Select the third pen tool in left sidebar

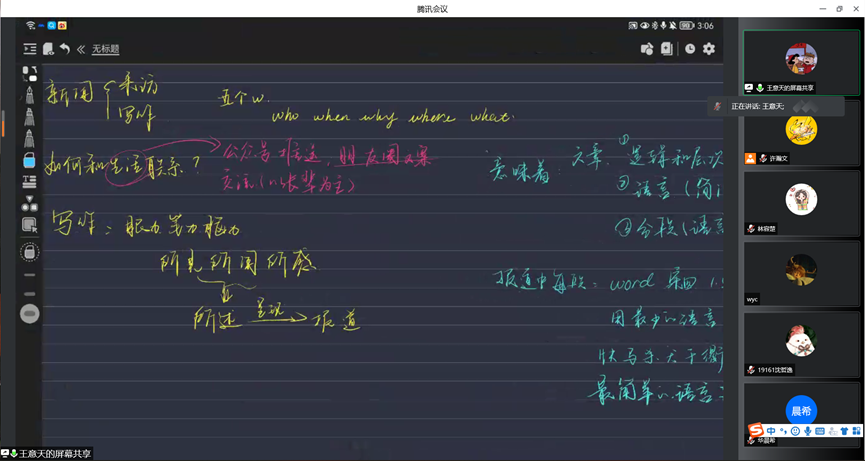click(x=29, y=139)
